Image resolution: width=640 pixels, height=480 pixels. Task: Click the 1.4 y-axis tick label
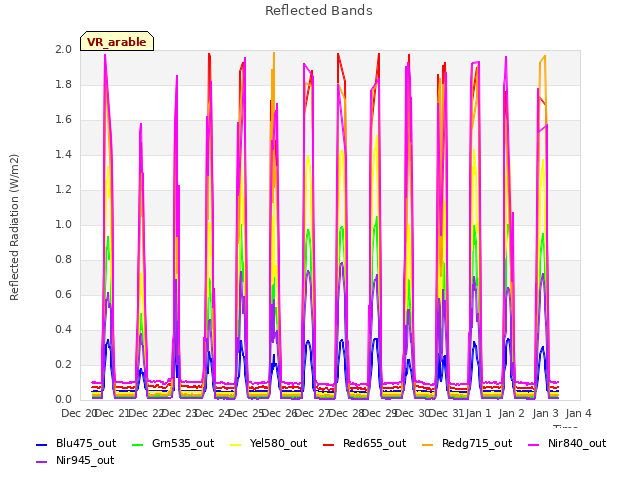(63, 154)
